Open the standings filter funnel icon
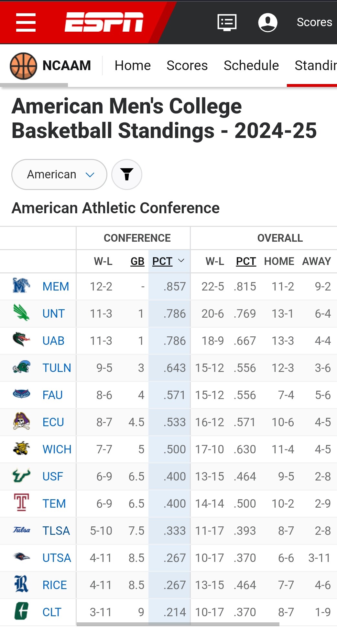337x644 pixels. (x=127, y=174)
